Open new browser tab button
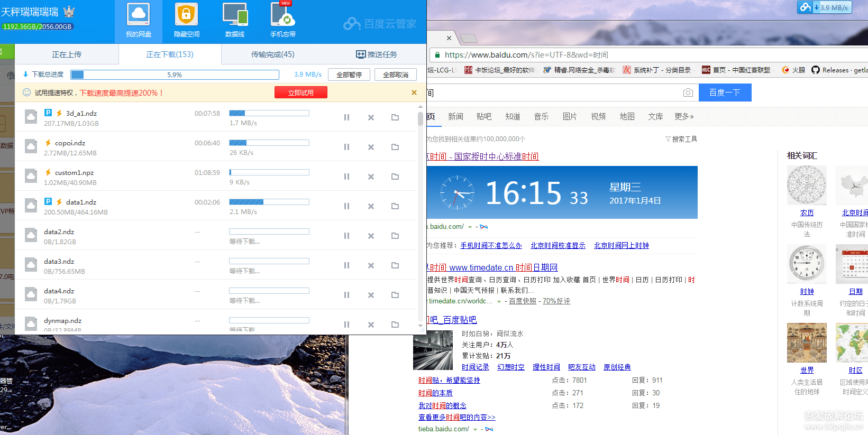This screenshot has width=868, height=435. click(x=469, y=38)
